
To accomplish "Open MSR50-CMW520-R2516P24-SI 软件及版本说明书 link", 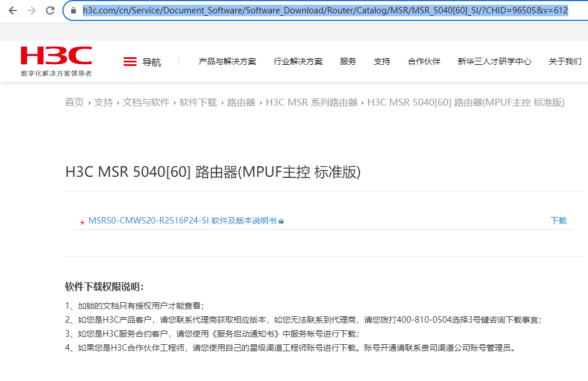I will point(182,221).
